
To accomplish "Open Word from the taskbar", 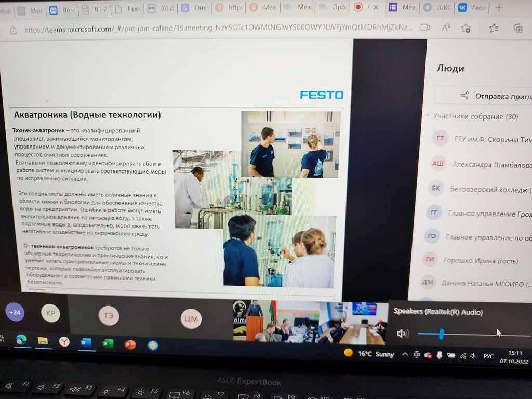I will coord(86,342).
